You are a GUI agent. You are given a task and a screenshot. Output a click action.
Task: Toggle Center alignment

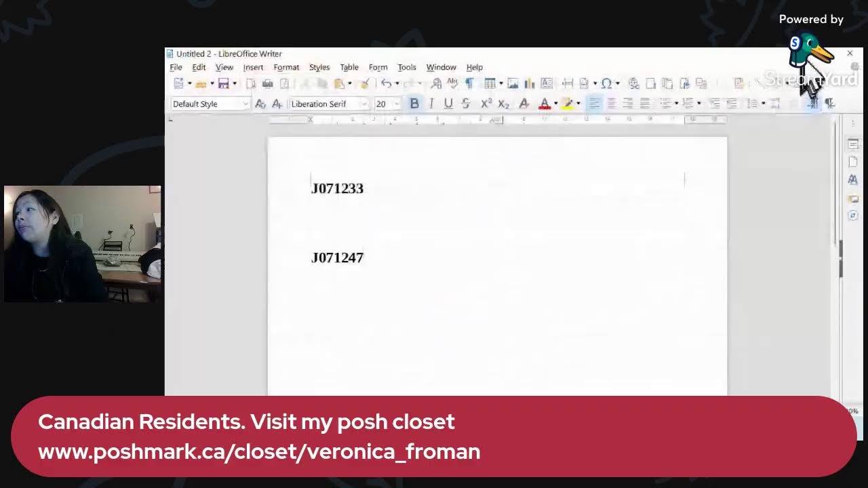pyautogui.click(x=611, y=104)
